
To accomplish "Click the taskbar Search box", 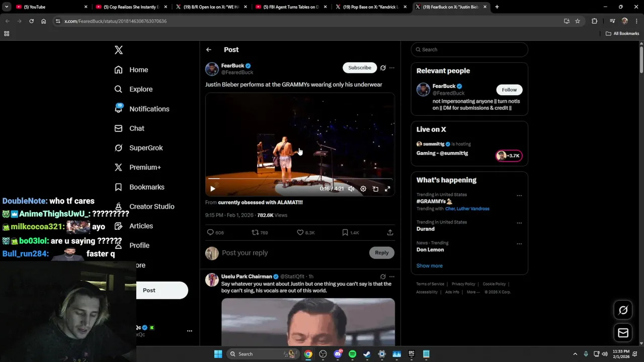I will pyautogui.click(x=262, y=354).
